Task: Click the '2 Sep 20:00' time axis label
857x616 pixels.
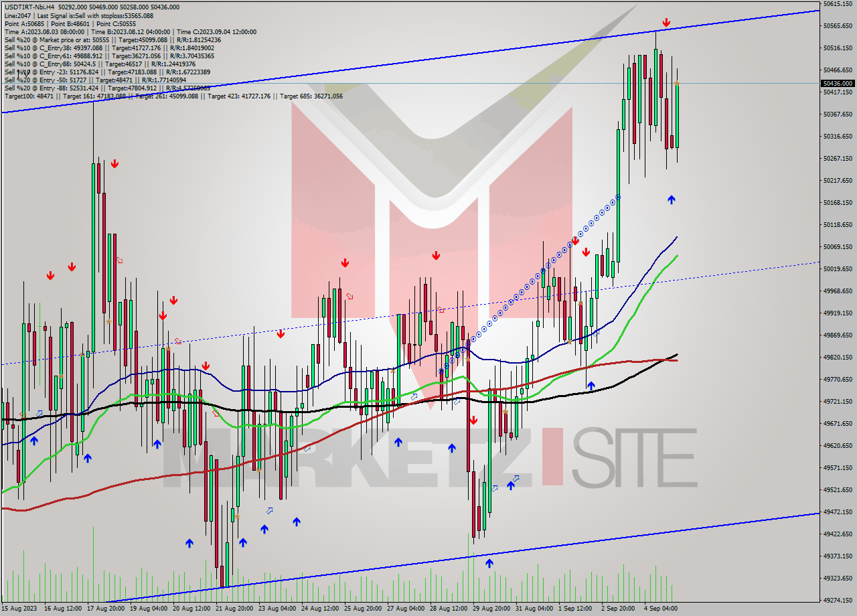Action: (619, 609)
